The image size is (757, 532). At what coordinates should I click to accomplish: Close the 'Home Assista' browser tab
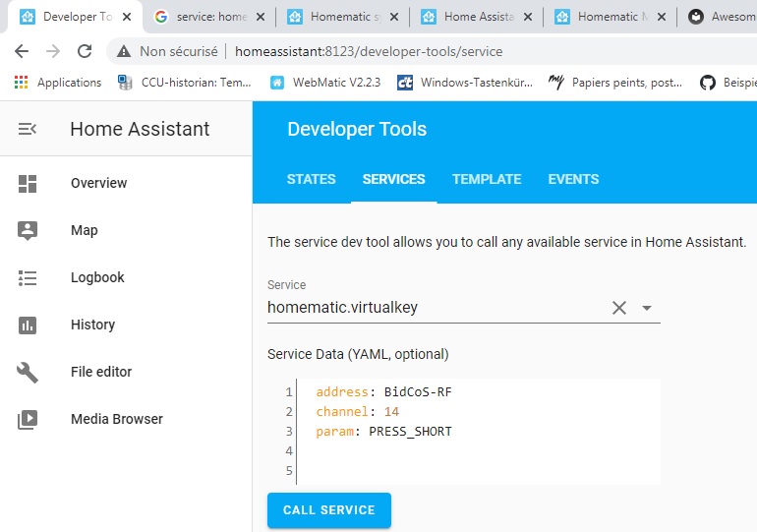point(528,17)
